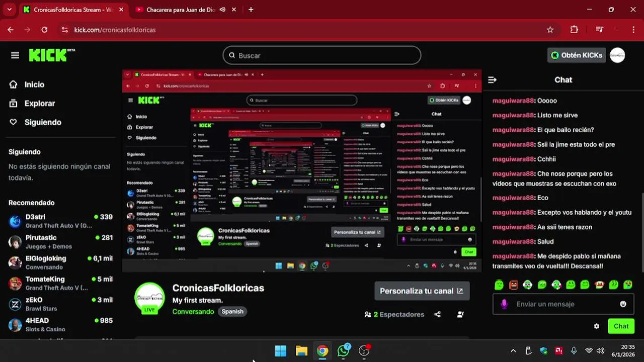
Task: Open the Siguiendo heart icon
Action: 14,122
